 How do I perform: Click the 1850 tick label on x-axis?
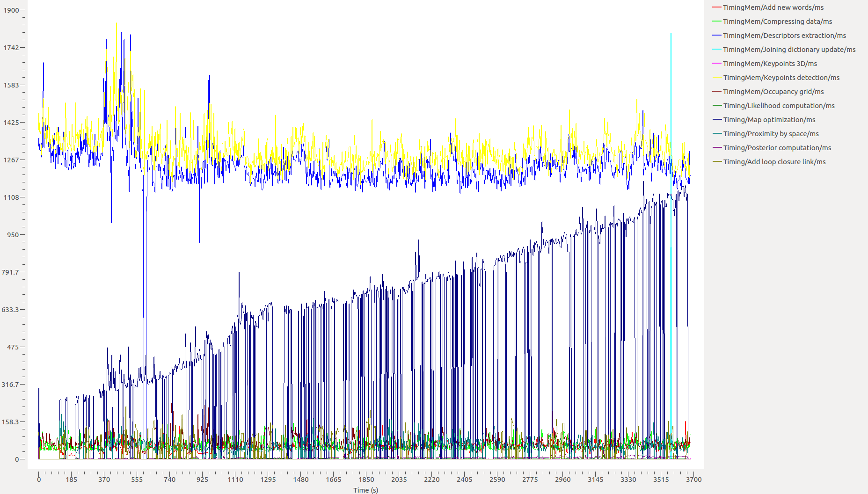[x=366, y=479]
